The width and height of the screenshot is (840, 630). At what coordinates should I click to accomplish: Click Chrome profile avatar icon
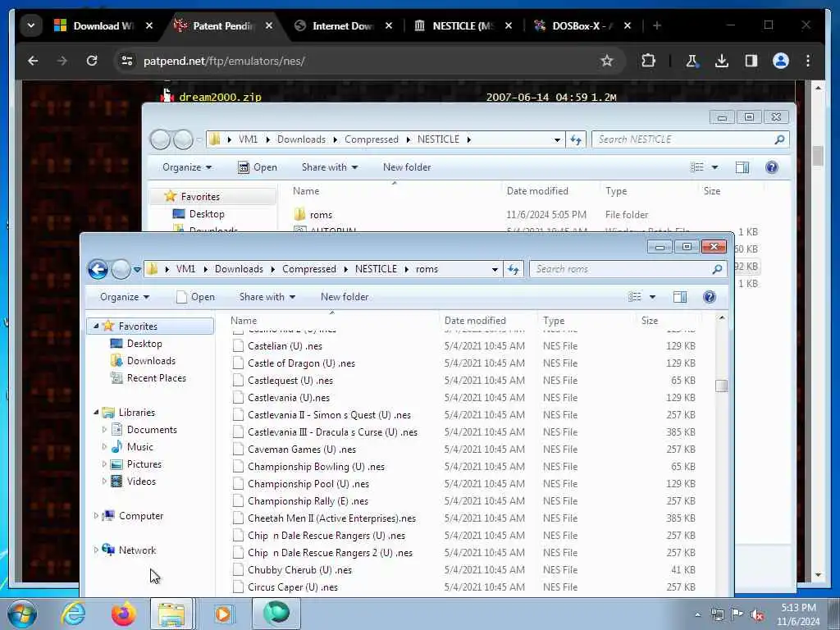pos(781,61)
